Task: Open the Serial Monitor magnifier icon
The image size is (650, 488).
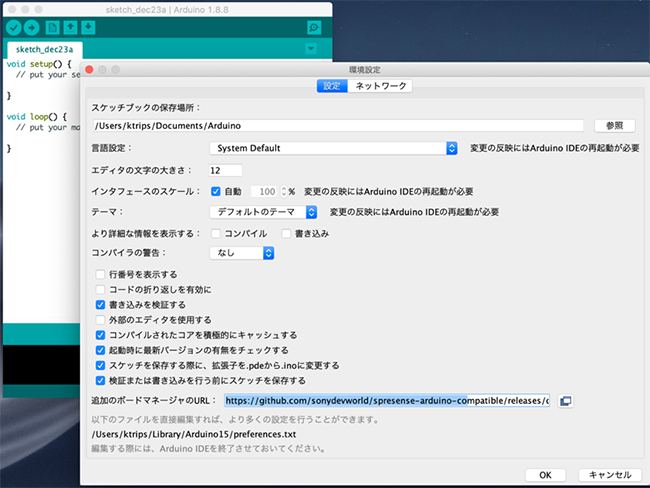Action: tap(314, 28)
